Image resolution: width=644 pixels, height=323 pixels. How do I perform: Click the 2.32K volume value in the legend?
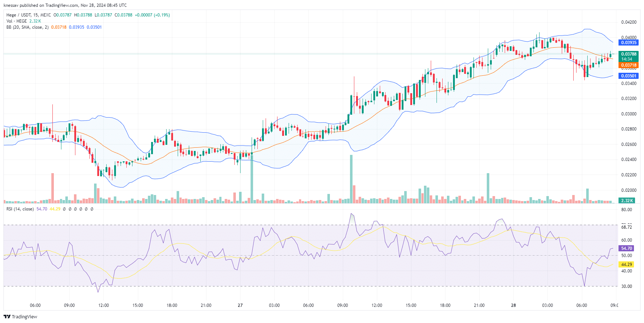(35, 21)
